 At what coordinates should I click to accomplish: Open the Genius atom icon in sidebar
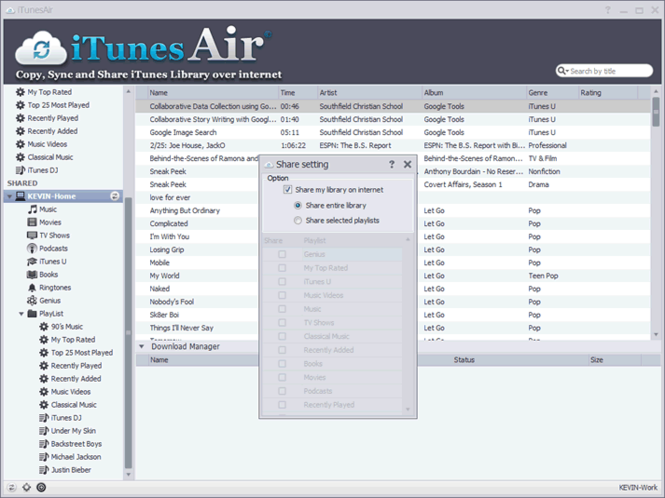click(x=32, y=300)
